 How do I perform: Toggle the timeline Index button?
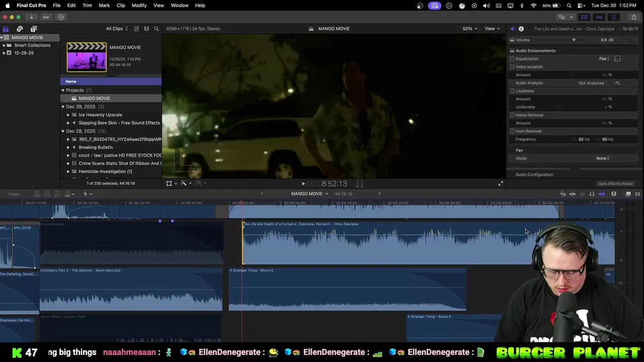pyautogui.click(x=14, y=194)
